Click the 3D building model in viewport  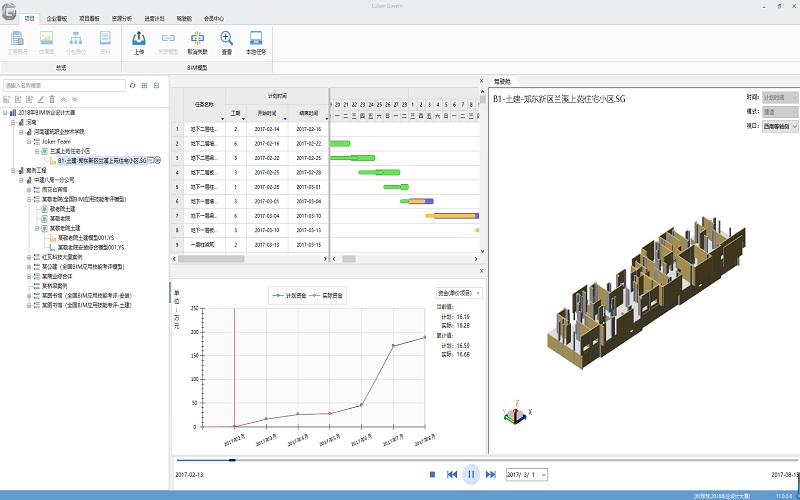click(x=648, y=291)
